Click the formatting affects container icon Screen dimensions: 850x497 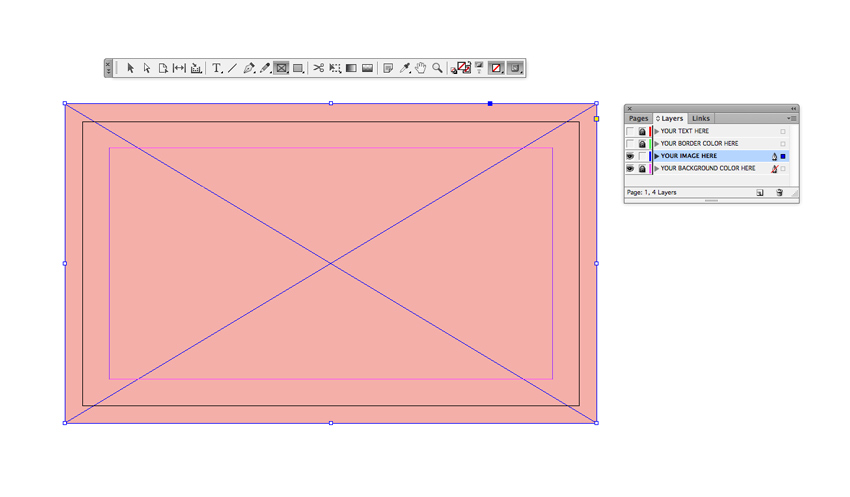[x=479, y=64]
